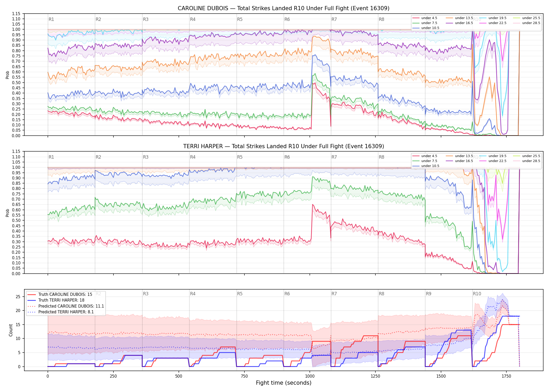Image resolution: width=549 pixels, height=392 pixels.
Task: Click the R5 round marker in Terri Harper chart
Action: point(240,157)
